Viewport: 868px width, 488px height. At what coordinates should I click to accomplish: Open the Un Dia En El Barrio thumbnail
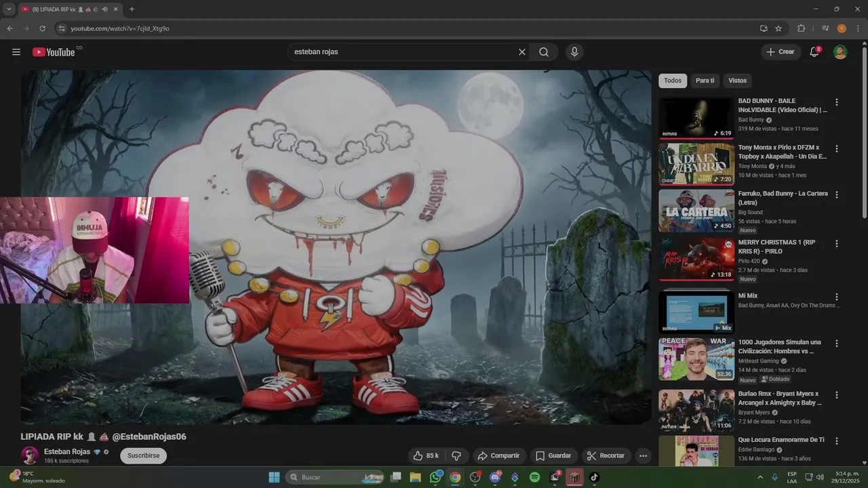click(696, 164)
